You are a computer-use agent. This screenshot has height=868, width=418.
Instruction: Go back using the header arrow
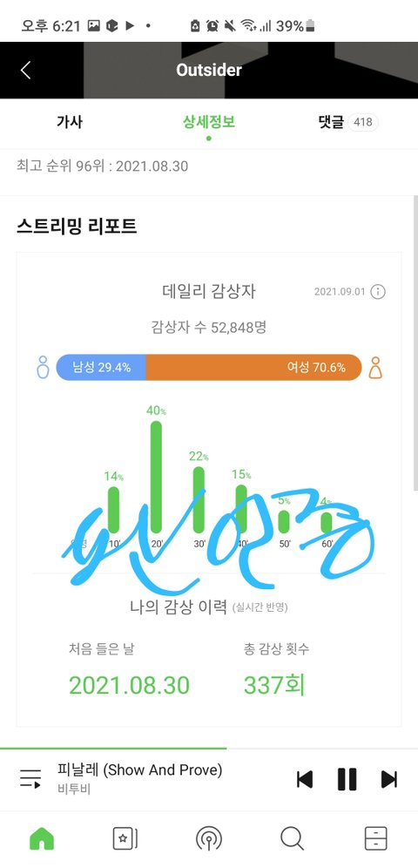click(x=25, y=71)
